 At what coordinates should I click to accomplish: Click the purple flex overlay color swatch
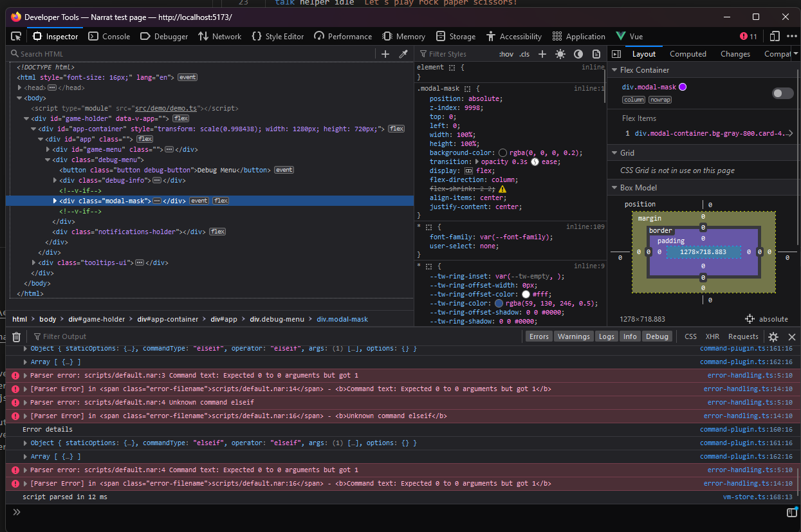[683, 87]
